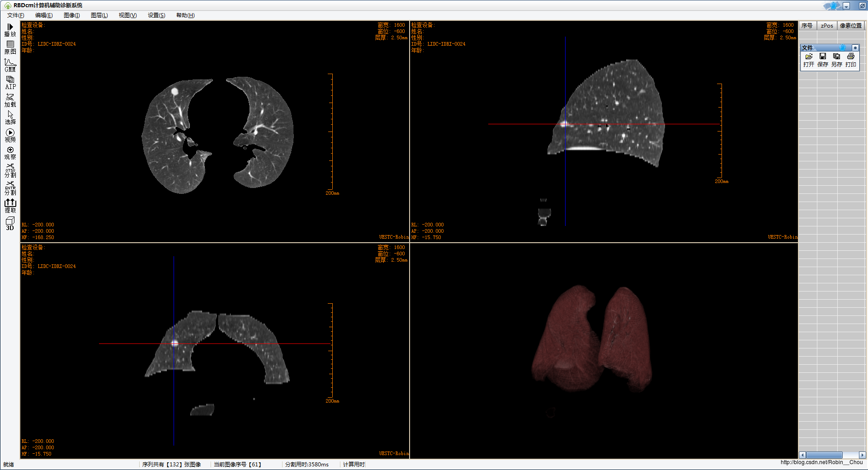The image size is (868, 470).
Task: Open the 编辑(E) menu
Action: [x=44, y=15]
